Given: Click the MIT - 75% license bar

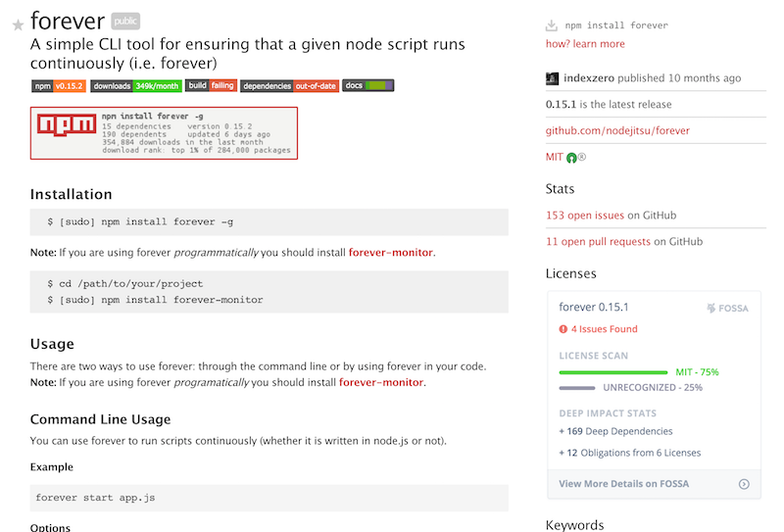Looking at the screenshot, I should pyautogui.click(x=613, y=372).
